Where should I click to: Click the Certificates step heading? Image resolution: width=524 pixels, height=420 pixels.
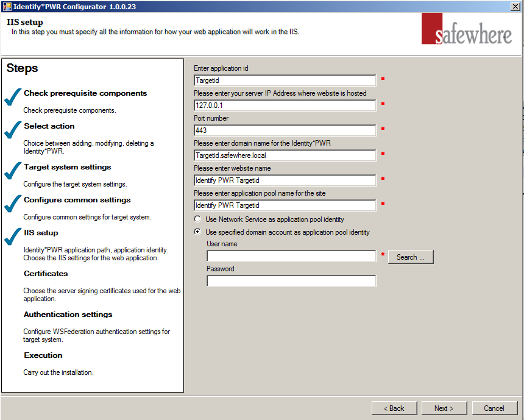(x=46, y=274)
